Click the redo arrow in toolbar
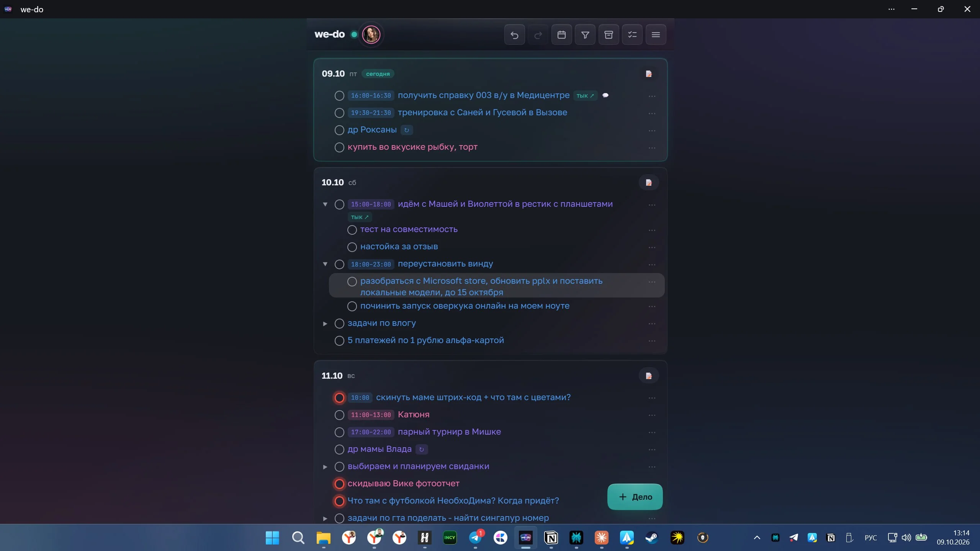This screenshot has width=980, height=551. (538, 35)
